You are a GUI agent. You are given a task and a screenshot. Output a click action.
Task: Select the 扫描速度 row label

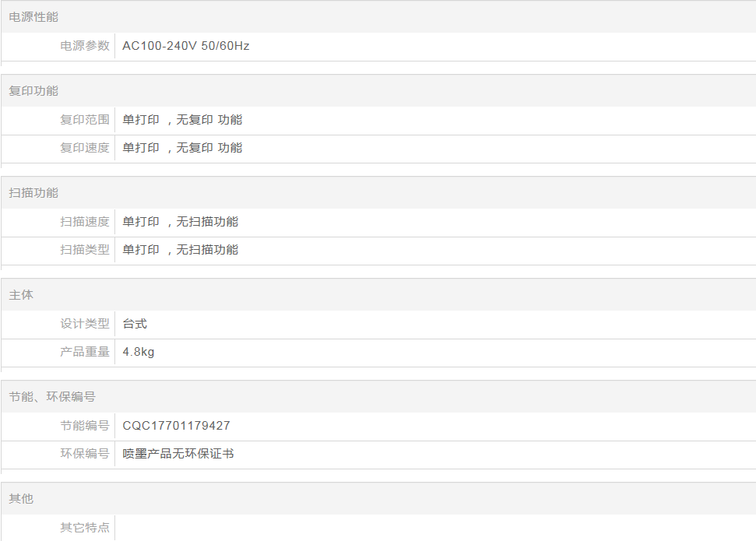pyautogui.click(x=85, y=222)
